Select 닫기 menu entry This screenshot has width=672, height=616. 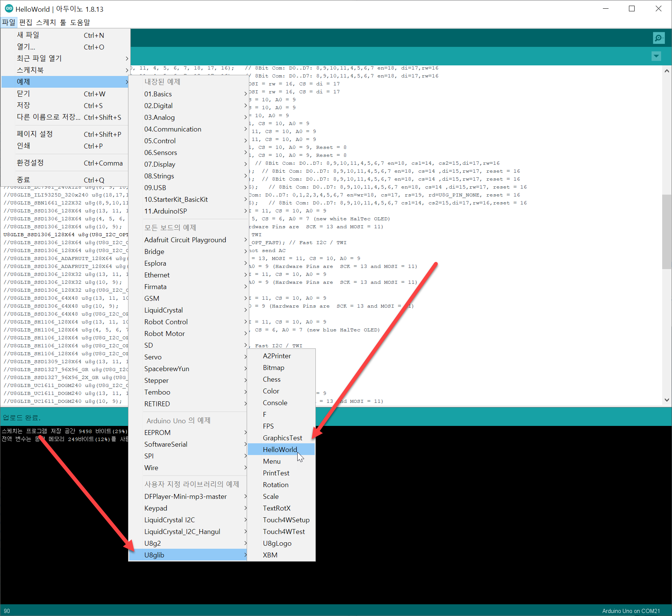pos(65,94)
